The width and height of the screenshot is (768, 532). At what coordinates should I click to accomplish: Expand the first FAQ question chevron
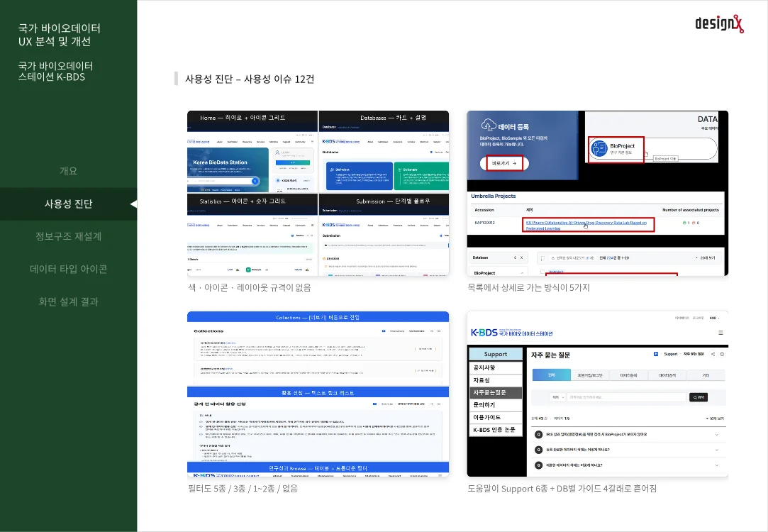point(716,435)
